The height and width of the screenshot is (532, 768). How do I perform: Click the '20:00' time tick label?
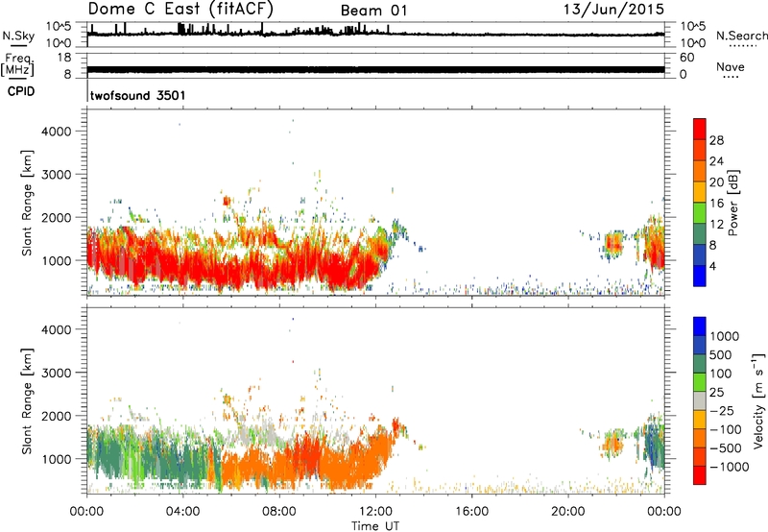(567, 512)
